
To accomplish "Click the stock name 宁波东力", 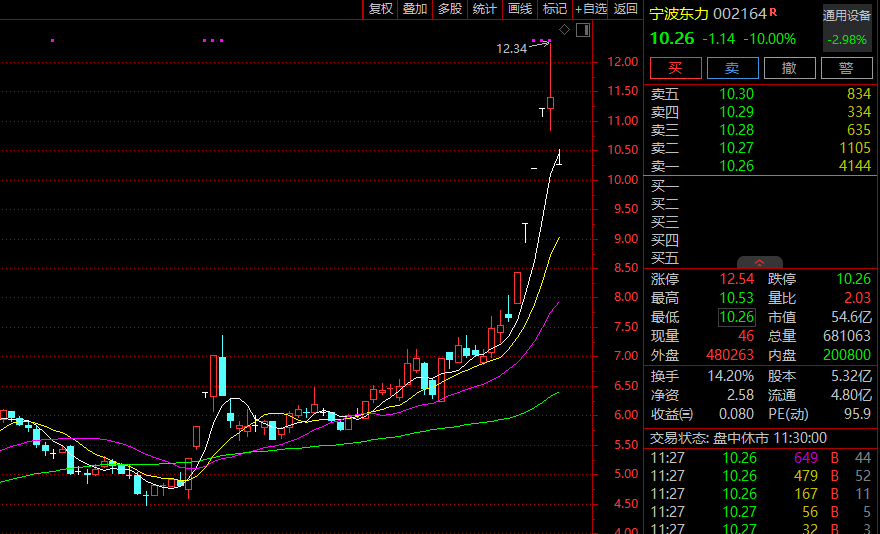I will click(x=679, y=13).
